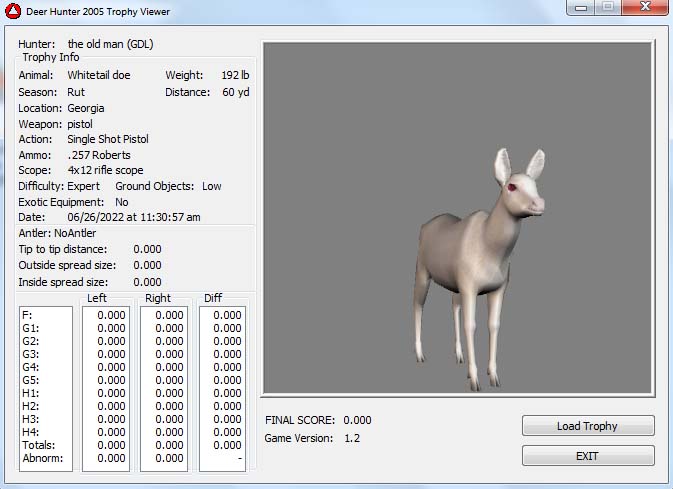Click the FINAL SCORE value

(357, 421)
